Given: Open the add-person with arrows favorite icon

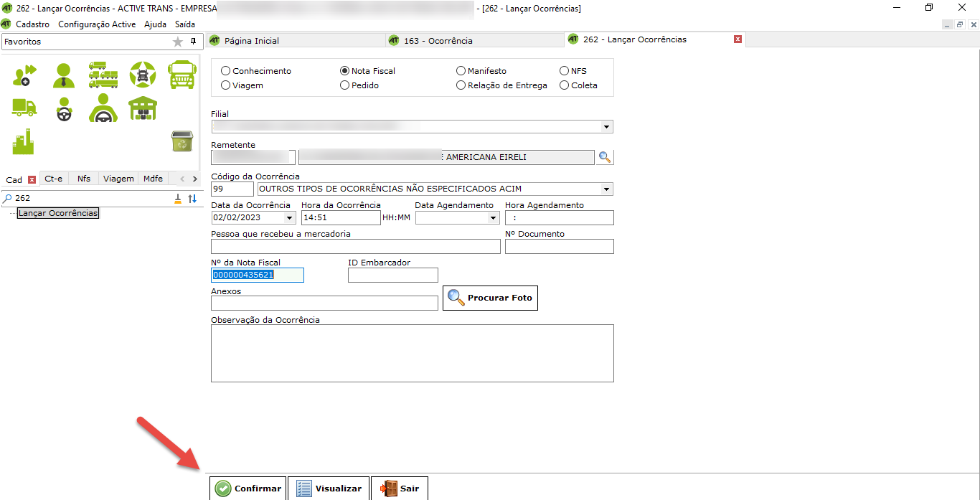Looking at the screenshot, I should pyautogui.click(x=24, y=75).
